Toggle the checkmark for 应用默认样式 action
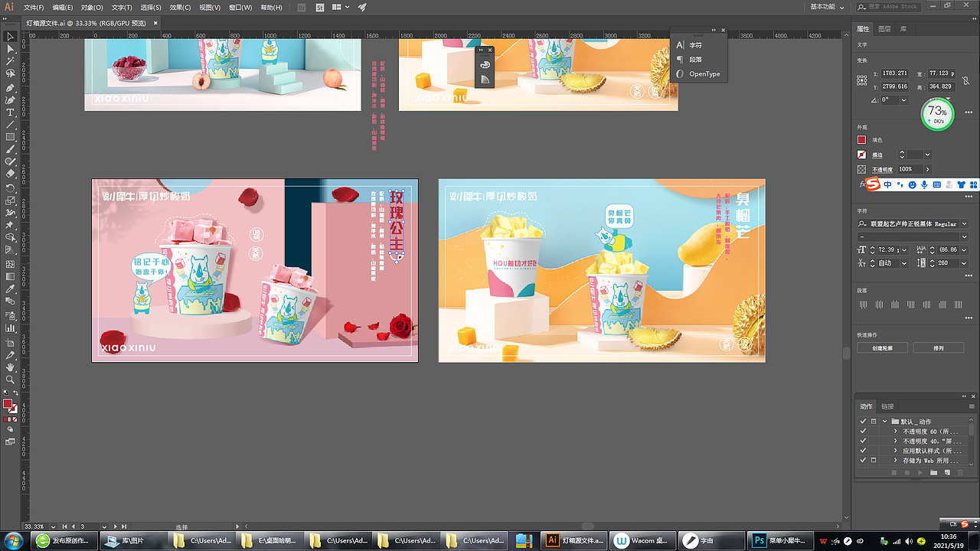Screen dimensions: 980x551 pos(864,452)
